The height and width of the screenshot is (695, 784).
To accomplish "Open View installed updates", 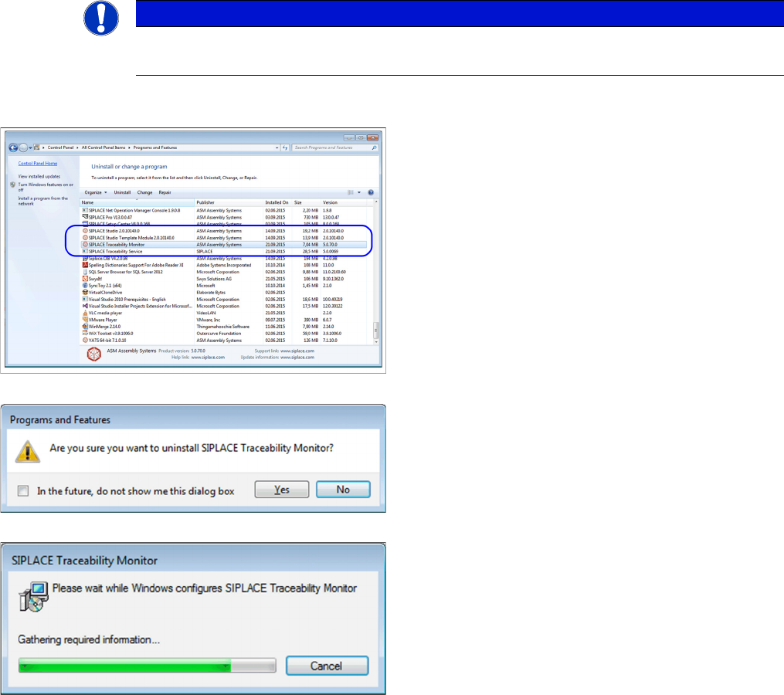I will pyautogui.click(x=39, y=177).
